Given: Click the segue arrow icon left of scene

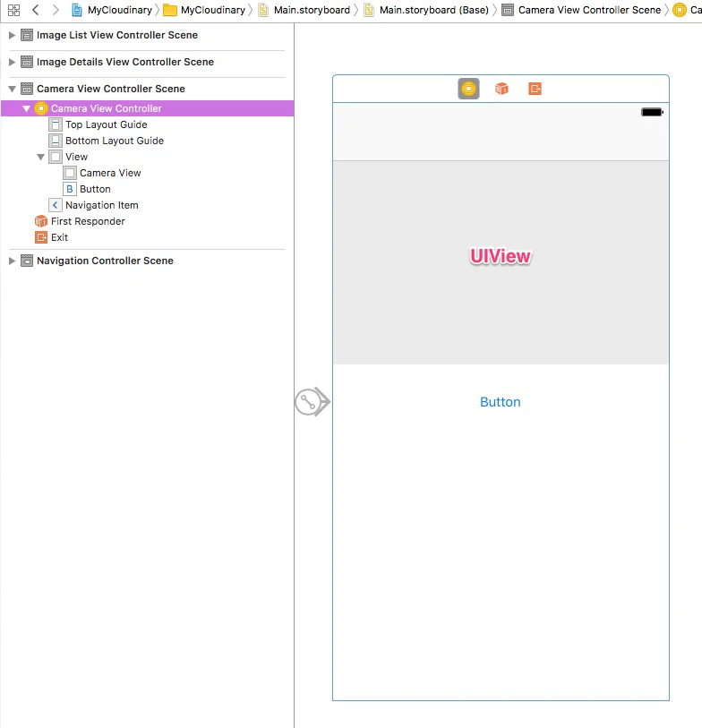Looking at the screenshot, I should [312, 401].
